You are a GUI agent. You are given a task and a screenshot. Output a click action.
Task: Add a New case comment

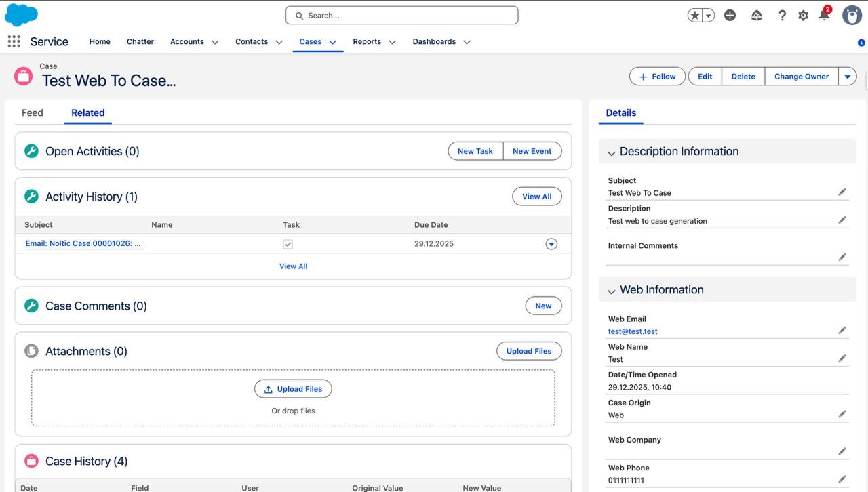[x=543, y=306]
